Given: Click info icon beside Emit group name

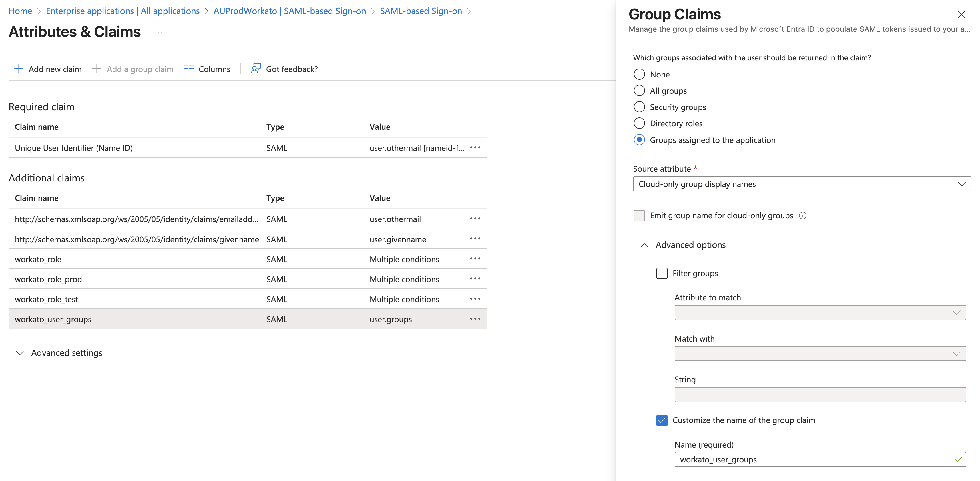Looking at the screenshot, I should click(803, 216).
